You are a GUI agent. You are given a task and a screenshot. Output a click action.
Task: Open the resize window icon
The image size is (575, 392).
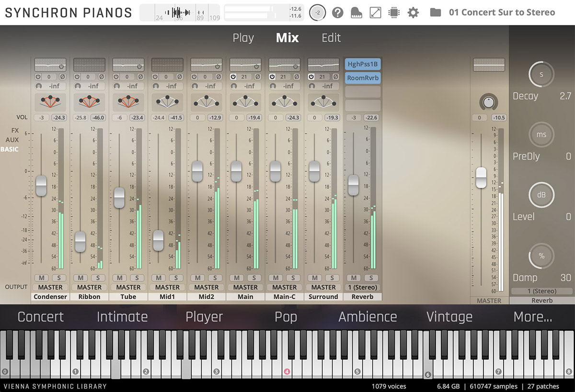[375, 12]
